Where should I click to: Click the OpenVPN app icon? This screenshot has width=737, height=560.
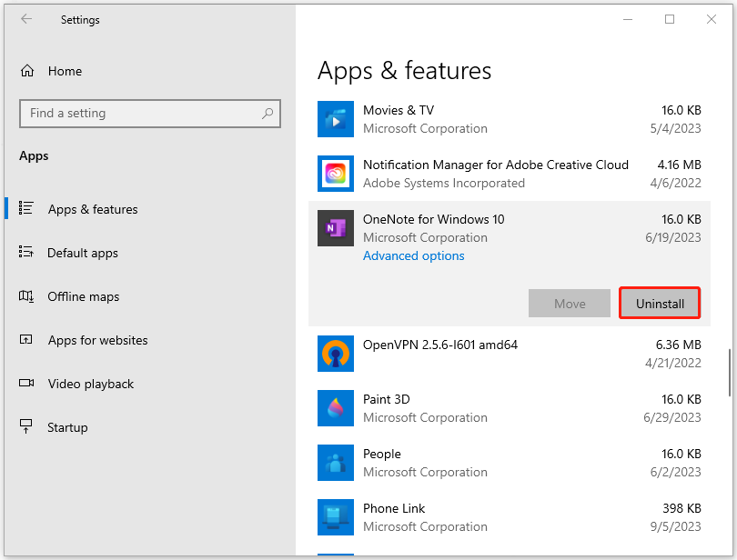tap(335, 354)
